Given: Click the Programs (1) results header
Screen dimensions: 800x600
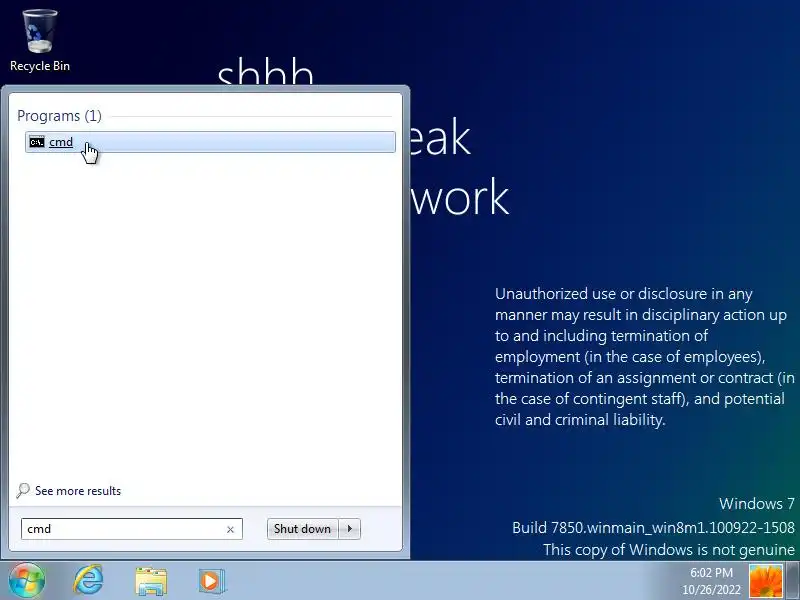Looking at the screenshot, I should [x=59, y=116].
